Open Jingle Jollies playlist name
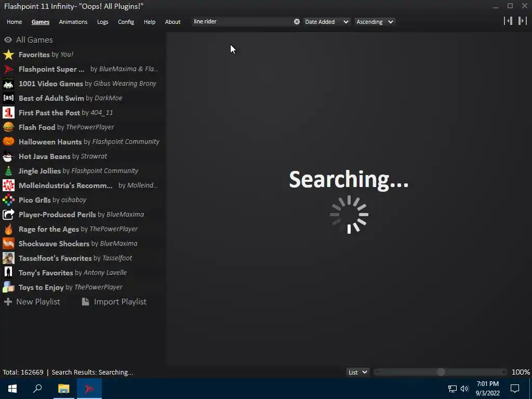This screenshot has width=532, height=399. (39, 171)
